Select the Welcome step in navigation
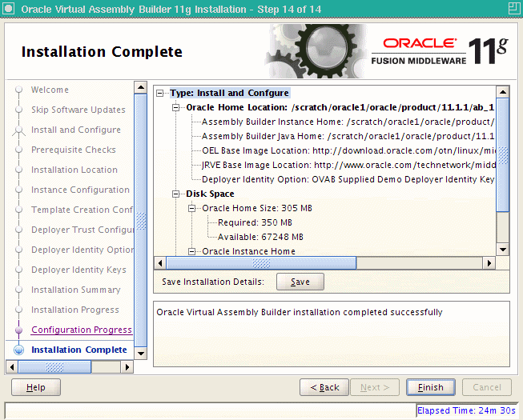The height and width of the screenshot is (420, 523). pyautogui.click(x=50, y=90)
